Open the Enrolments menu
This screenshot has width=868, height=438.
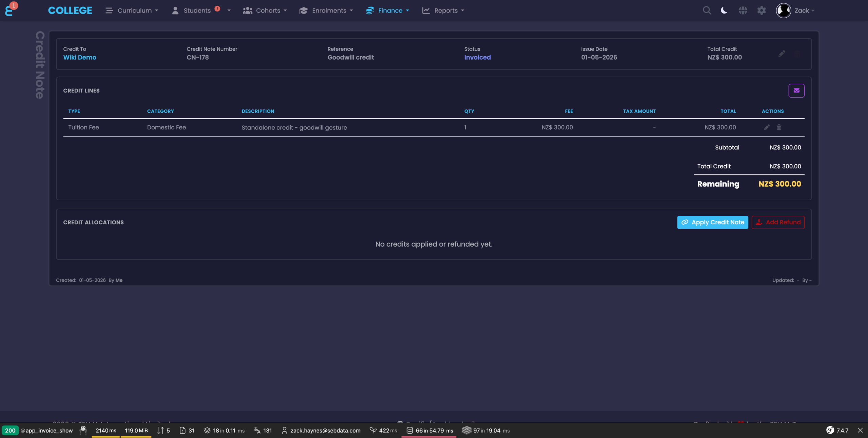point(326,11)
